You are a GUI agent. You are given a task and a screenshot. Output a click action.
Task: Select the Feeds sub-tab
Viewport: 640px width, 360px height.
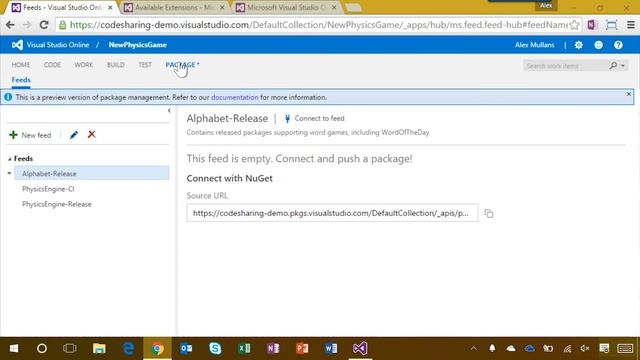[x=21, y=80]
